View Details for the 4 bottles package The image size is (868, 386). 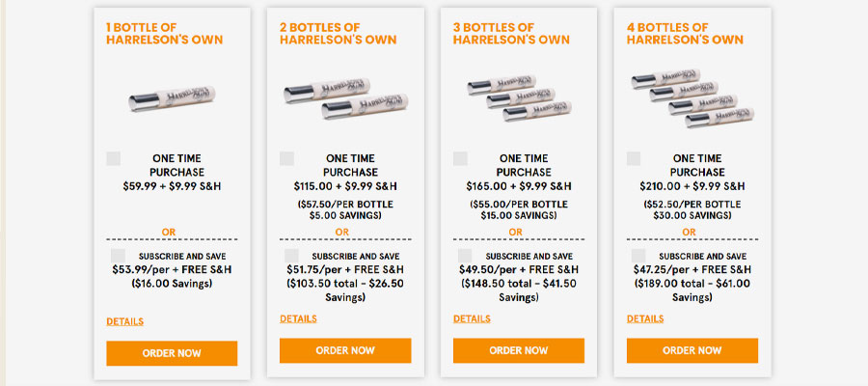(645, 319)
